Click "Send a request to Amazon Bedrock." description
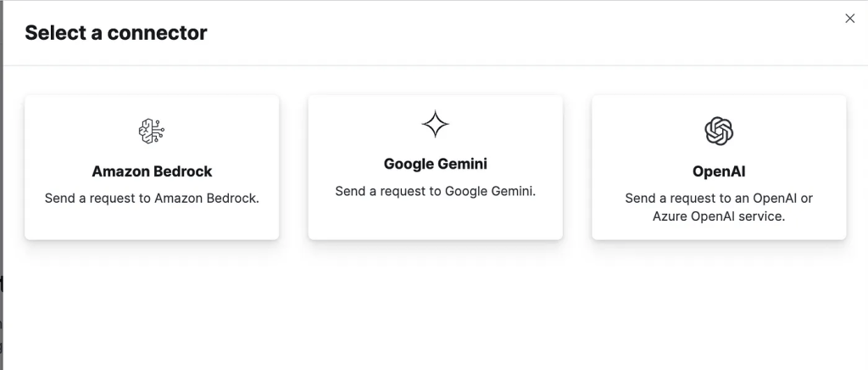The height and width of the screenshot is (370, 868). 152,199
